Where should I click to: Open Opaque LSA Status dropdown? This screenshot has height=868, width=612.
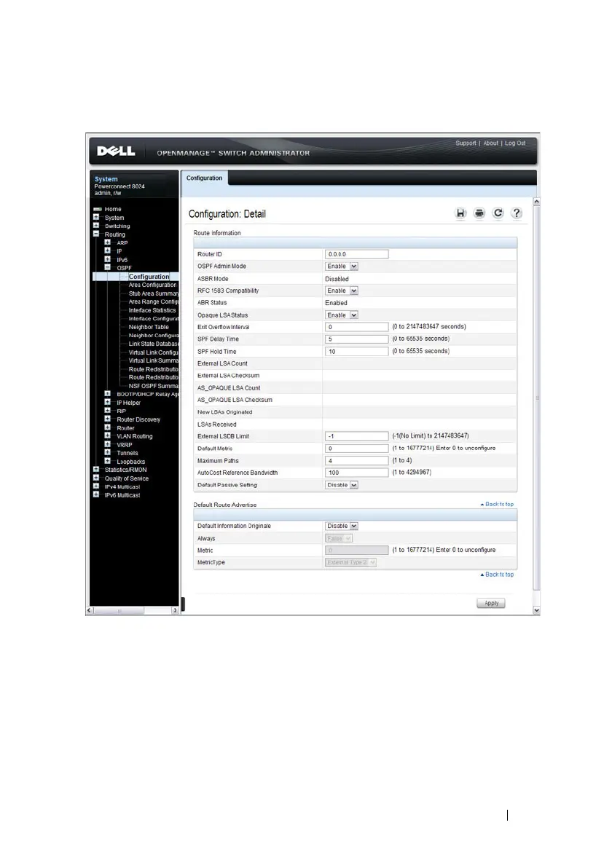tap(342, 315)
